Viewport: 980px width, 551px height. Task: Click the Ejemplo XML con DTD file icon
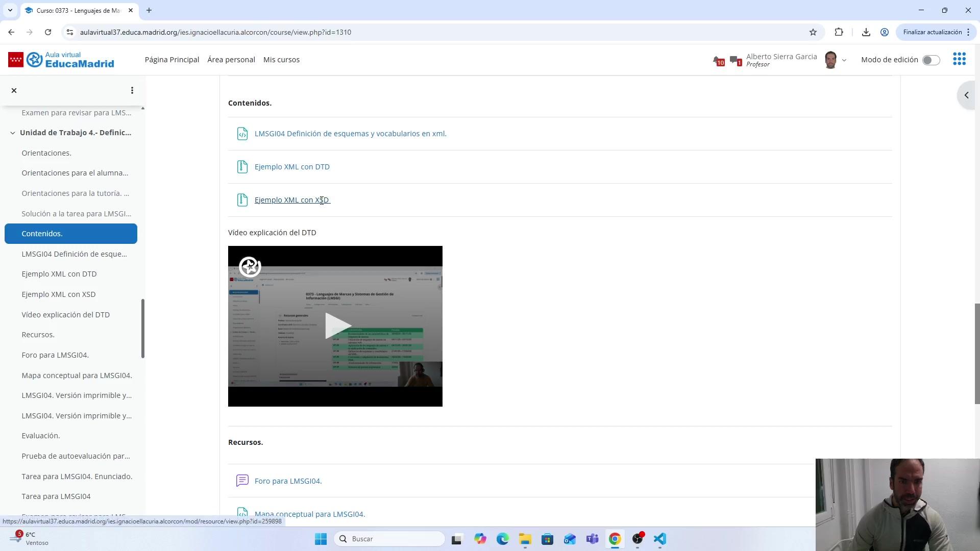[x=242, y=167]
